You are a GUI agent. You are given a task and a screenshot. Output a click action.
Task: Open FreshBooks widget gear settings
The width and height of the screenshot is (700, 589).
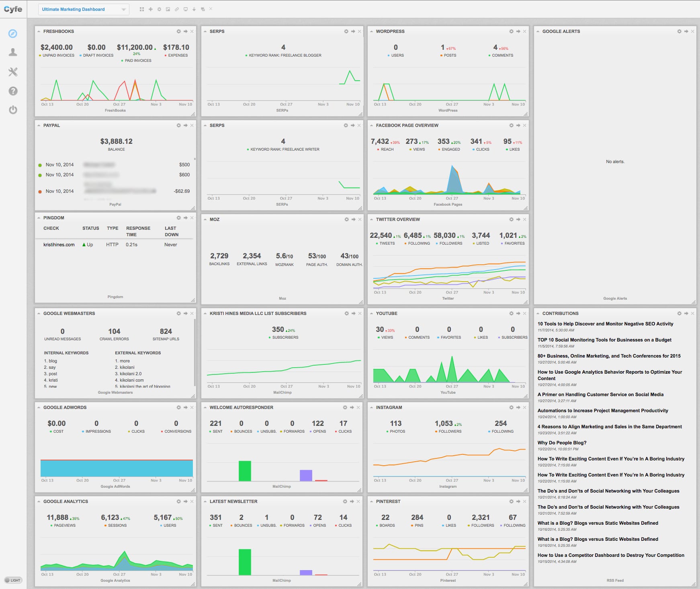pyautogui.click(x=178, y=31)
